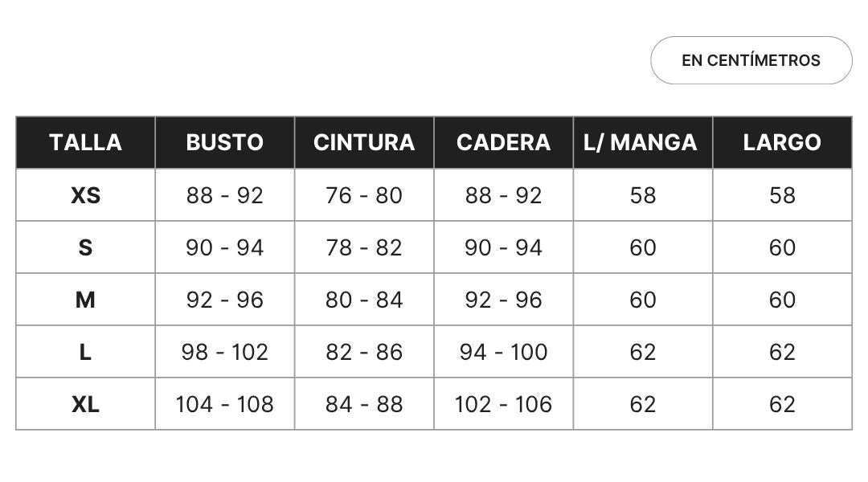Select XS largo value 58
868x482 pixels.
pyautogui.click(x=782, y=195)
